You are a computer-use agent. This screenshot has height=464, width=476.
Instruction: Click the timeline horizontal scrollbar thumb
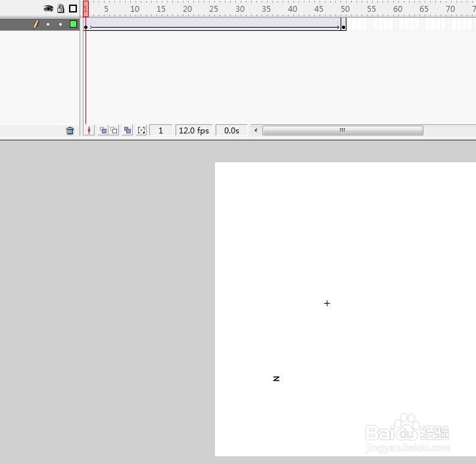(x=343, y=131)
